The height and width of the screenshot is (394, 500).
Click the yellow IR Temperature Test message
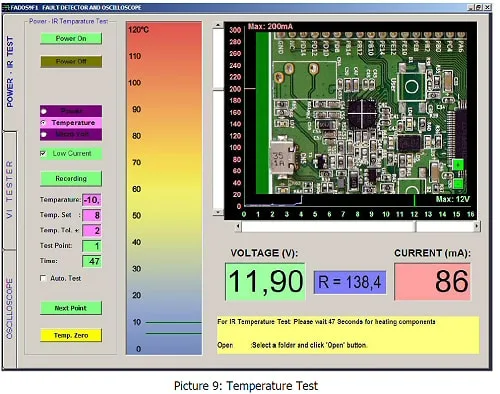[326, 322]
